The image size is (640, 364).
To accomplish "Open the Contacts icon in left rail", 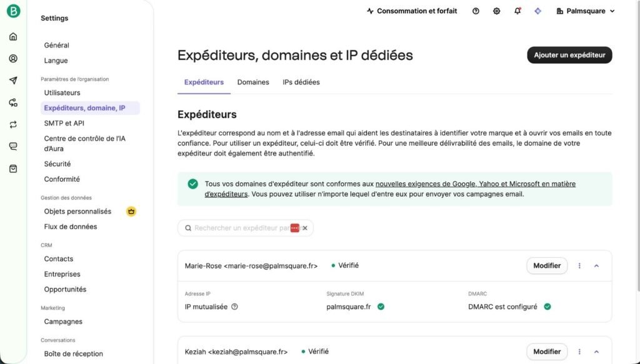I will [x=13, y=59].
